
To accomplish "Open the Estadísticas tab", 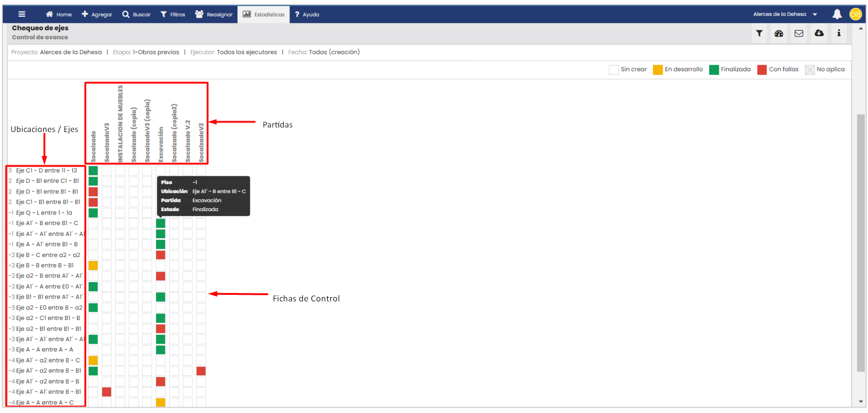I will point(263,14).
